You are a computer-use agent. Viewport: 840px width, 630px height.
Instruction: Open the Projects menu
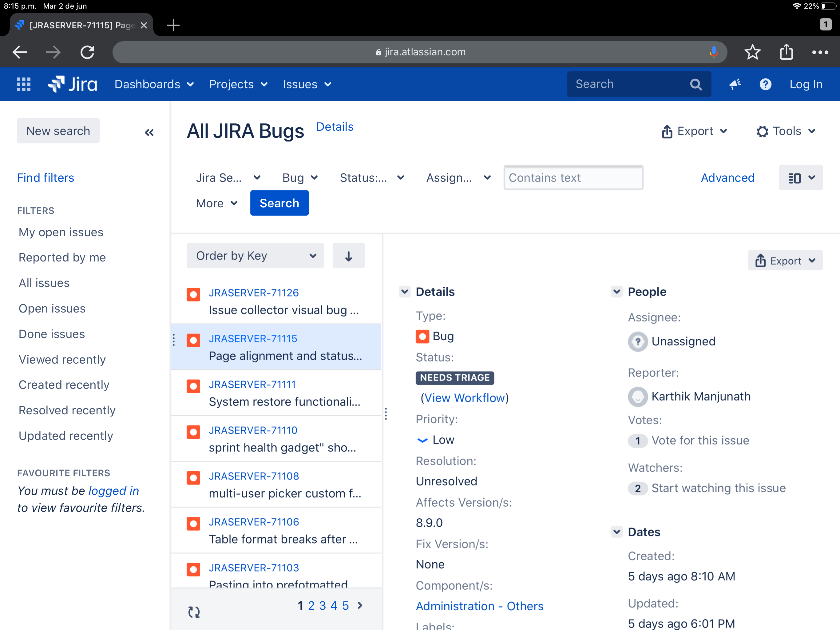(x=238, y=84)
